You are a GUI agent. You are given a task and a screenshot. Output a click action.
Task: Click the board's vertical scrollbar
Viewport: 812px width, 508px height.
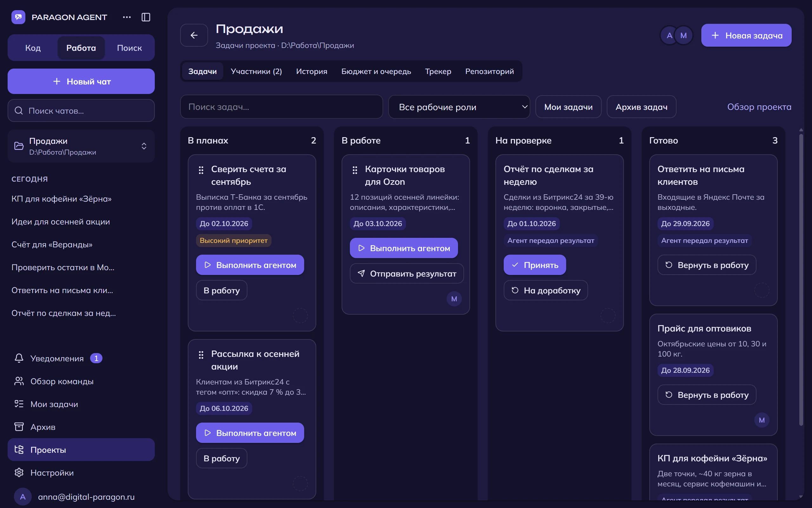coord(801,280)
